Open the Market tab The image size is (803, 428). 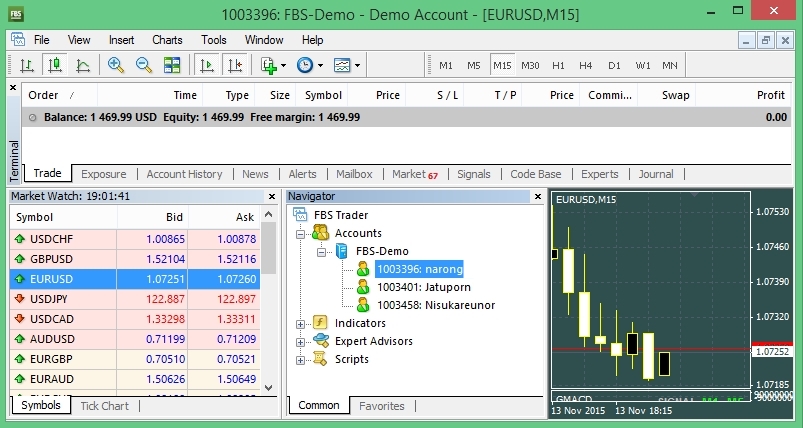[415, 174]
